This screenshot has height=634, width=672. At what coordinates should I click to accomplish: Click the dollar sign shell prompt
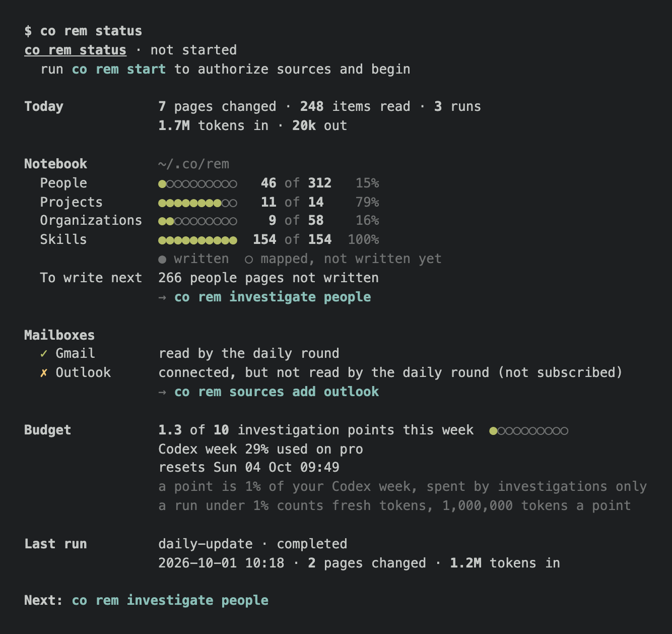click(x=28, y=31)
